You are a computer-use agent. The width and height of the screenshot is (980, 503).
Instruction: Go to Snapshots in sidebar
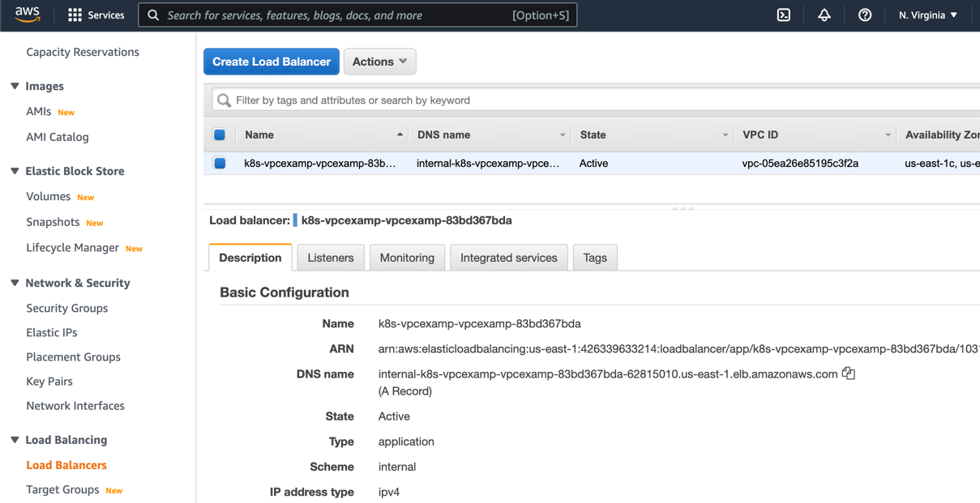click(53, 222)
